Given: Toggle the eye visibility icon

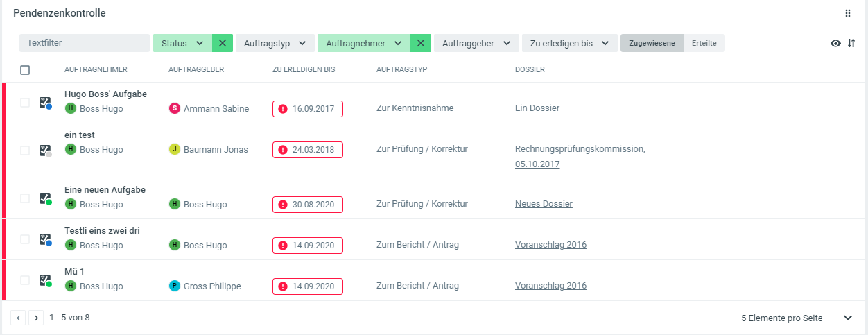Looking at the screenshot, I should pos(835,43).
